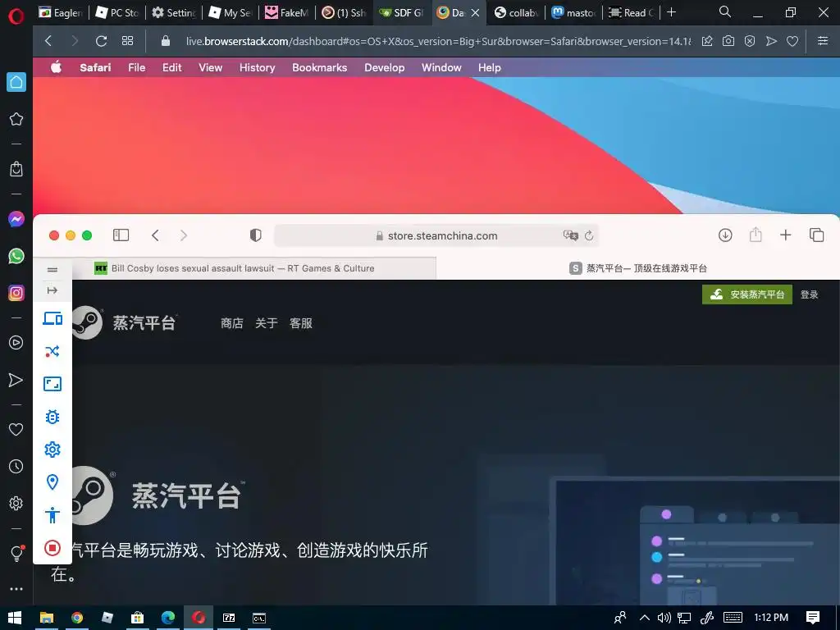The width and height of the screenshot is (840, 630).
Task: Open BrowserStack responsive devices icon
Action: (x=52, y=319)
